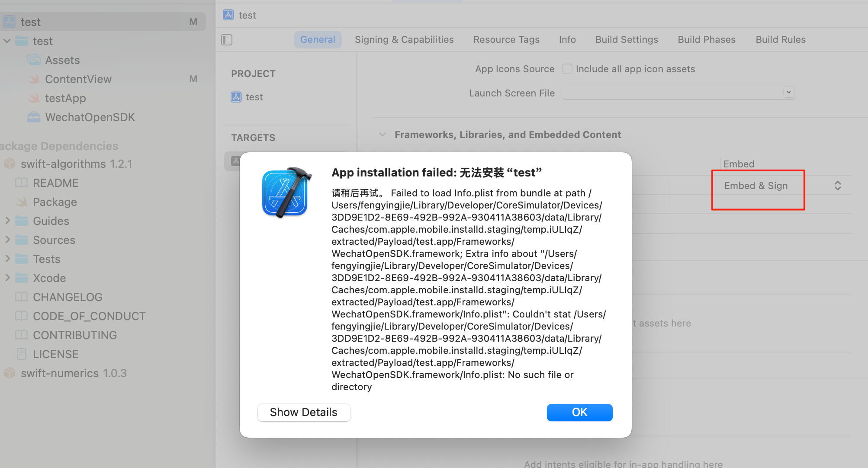Collapse the test group folder
868x468 pixels.
(x=7, y=41)
